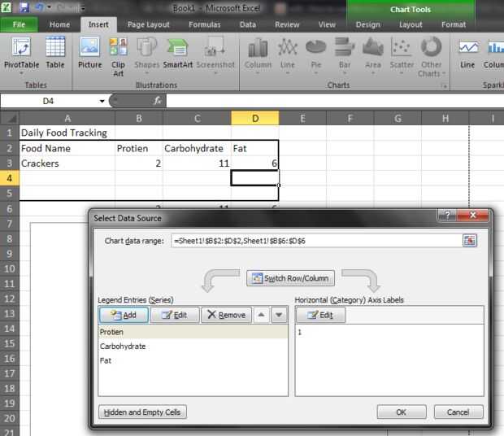504x436 pixels.
Task: Open the Chart Tools Layout tab
Action: click(411, 24)
